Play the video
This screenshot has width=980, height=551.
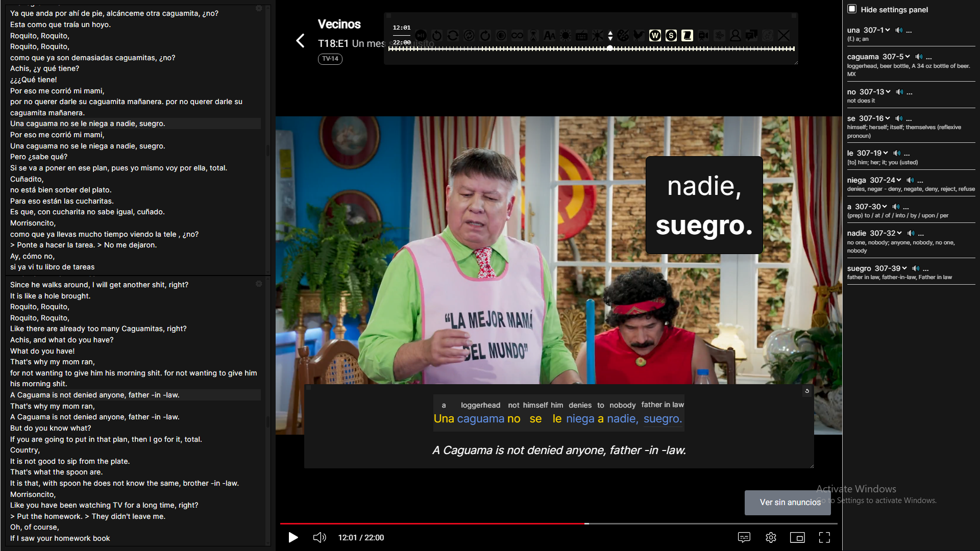click(x=293, y=537)
